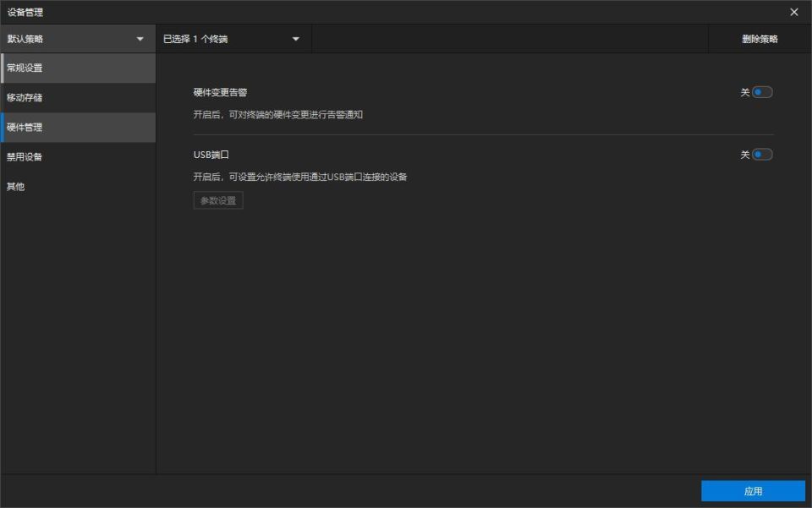The image size is (812, 508).
Task: Click the 设备管理 window title
Action: pos(25,12)
